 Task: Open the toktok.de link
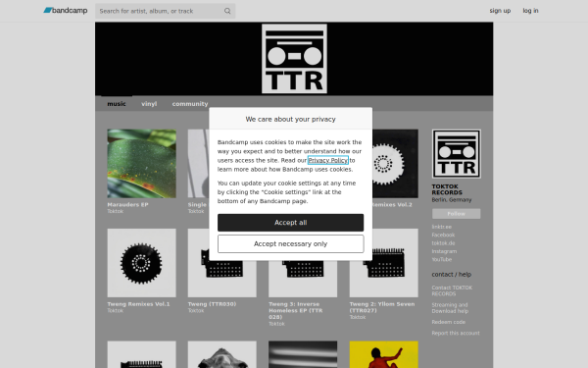[443, 243]
